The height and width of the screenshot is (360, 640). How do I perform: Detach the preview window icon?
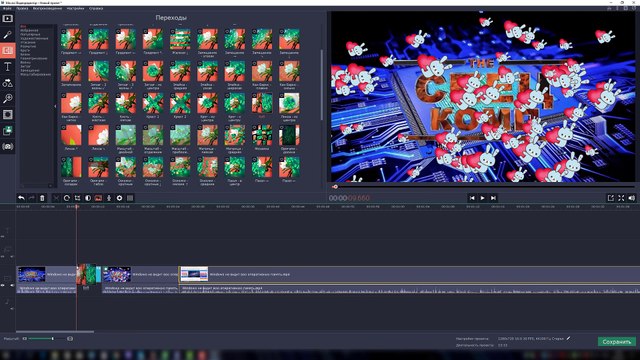coord(611,198)
